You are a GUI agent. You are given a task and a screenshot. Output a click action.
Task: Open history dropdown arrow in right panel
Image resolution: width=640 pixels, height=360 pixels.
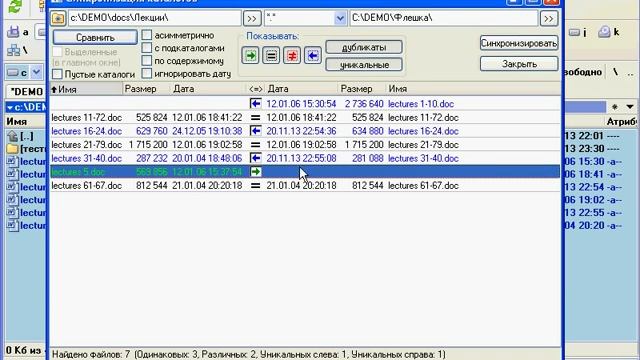[630, 107]
